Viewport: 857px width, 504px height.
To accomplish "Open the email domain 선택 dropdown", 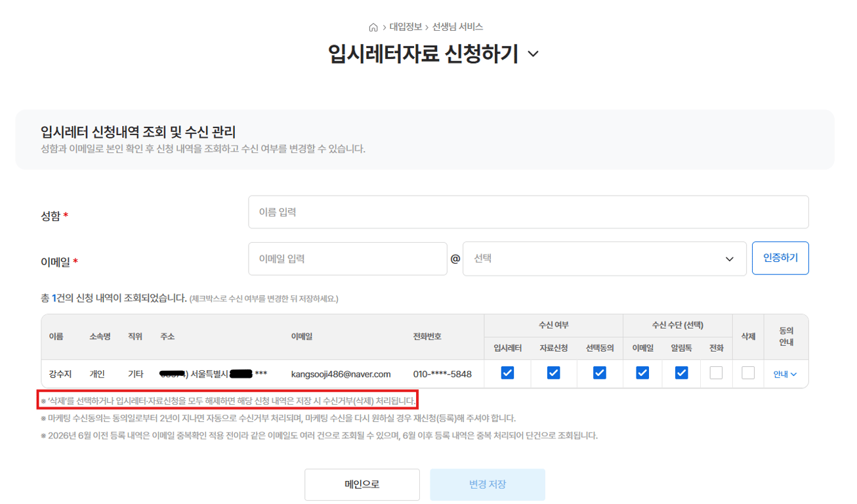I will point(604,259).
